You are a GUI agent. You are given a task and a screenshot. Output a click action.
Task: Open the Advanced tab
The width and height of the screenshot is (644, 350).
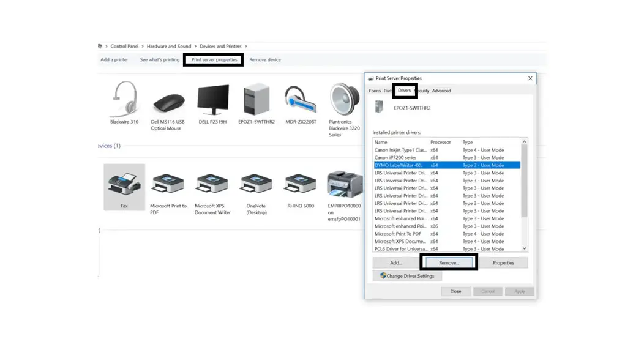click(441, 91)
